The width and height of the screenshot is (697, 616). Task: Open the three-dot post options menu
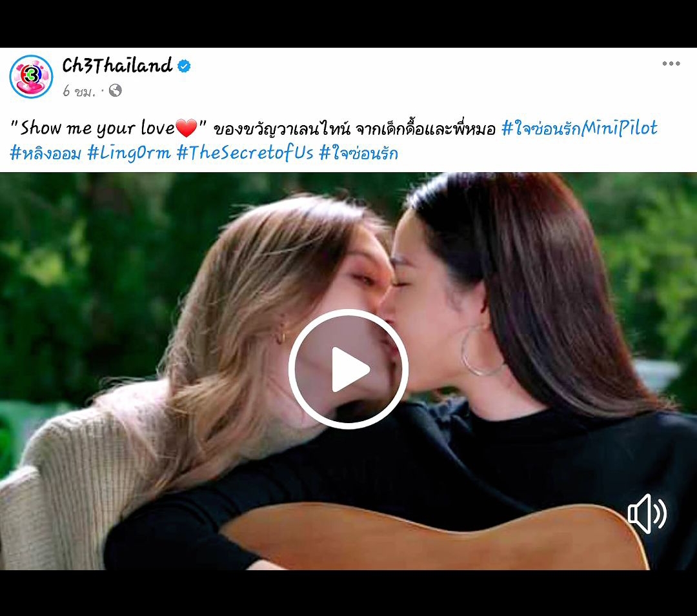671,63
